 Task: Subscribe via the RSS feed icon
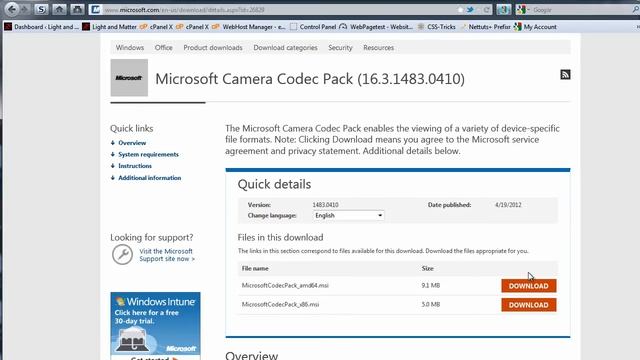[x=565, y=74]
